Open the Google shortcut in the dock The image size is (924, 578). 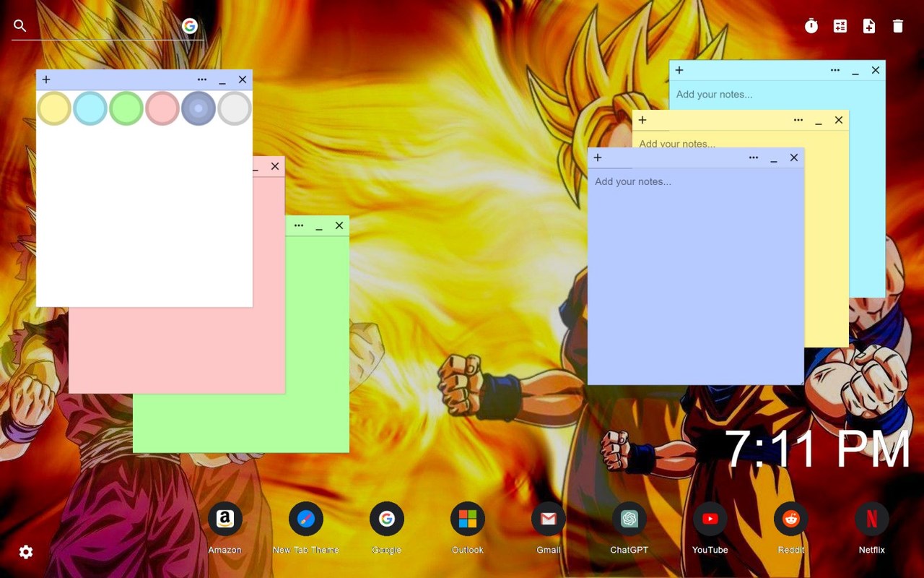click(387, 519)
